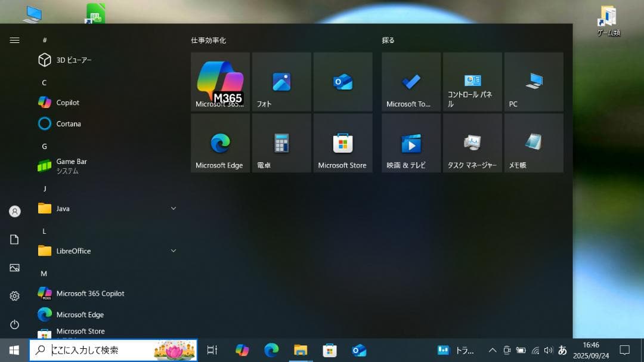Open the Microsoft 365 Copilot tile

point(220,82)
